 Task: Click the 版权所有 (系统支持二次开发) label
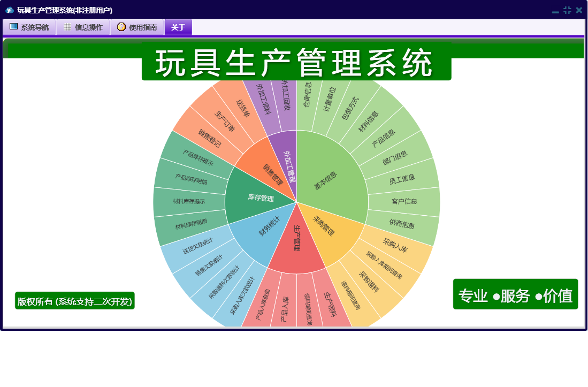(x=74, y=301)
